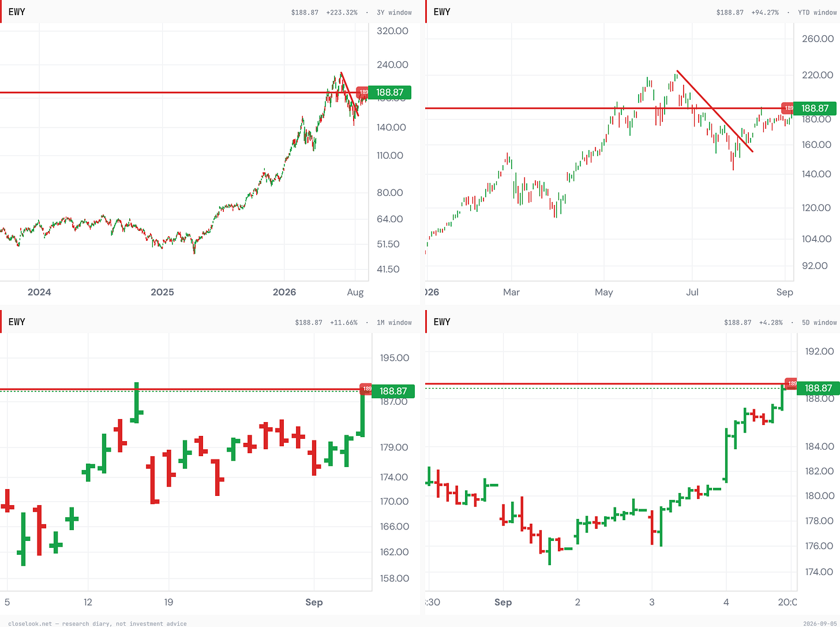The width and height of the screenshot is (840, 627).
Task: Click the 184.00 axis label
Action: (x=820, y=446)
